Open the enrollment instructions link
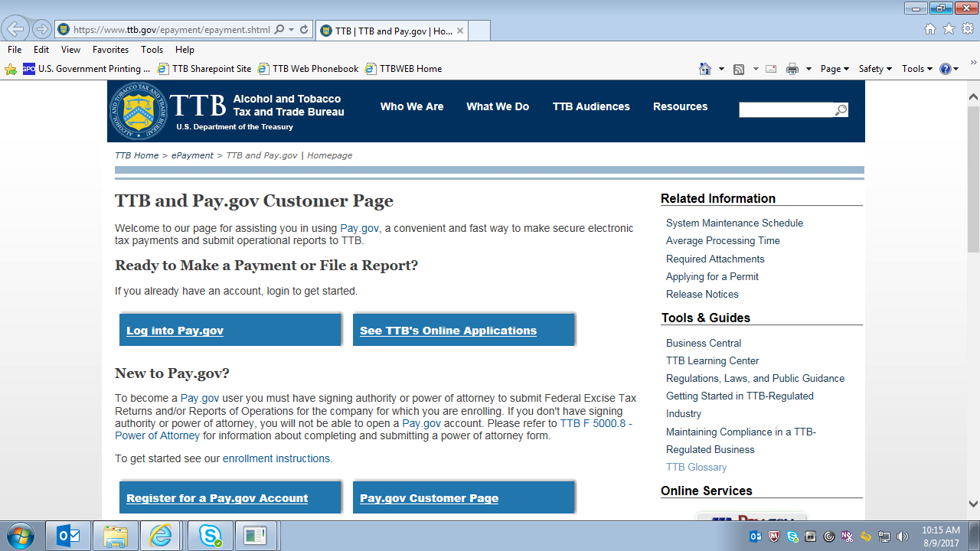This screenshot has height=551, width=980. 276,458
